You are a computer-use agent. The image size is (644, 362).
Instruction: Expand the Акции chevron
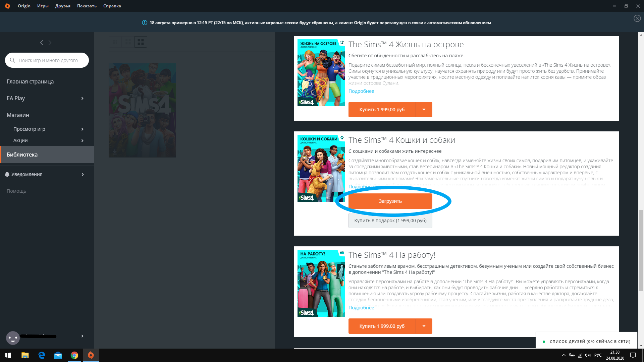click(x=83, y=140)
